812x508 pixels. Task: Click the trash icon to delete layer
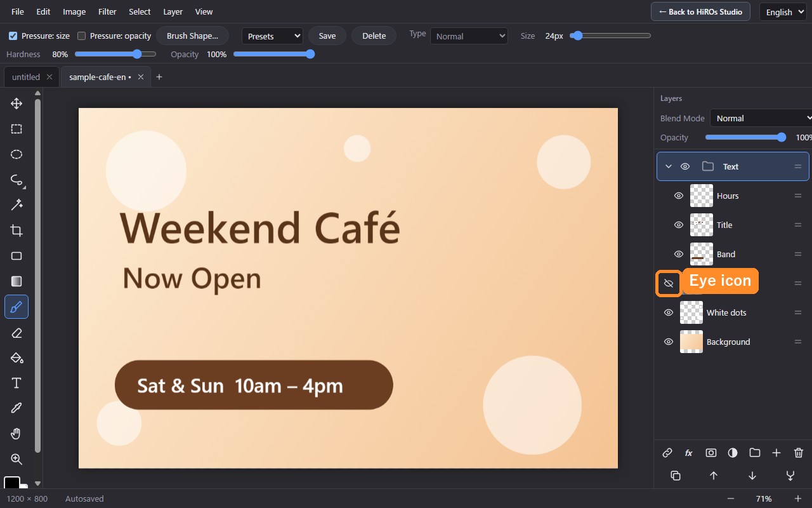799,453
